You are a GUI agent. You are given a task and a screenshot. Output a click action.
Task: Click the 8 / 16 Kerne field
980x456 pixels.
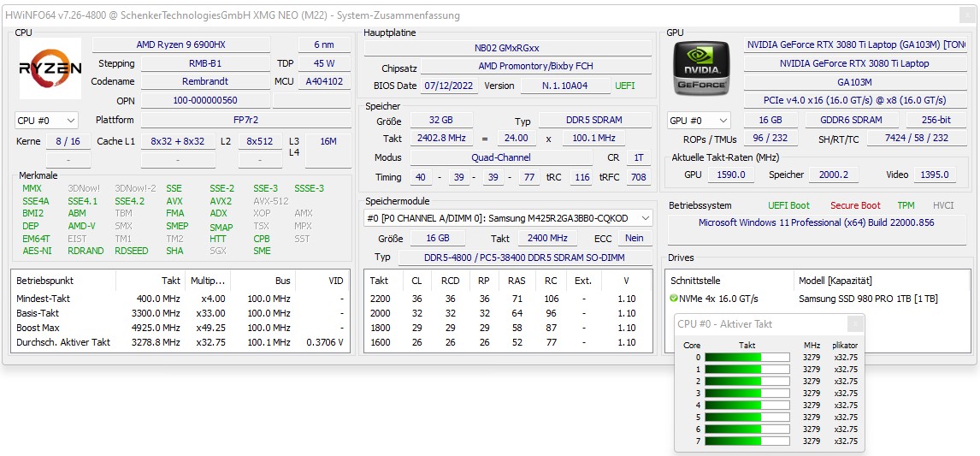[x=68, y=141]
